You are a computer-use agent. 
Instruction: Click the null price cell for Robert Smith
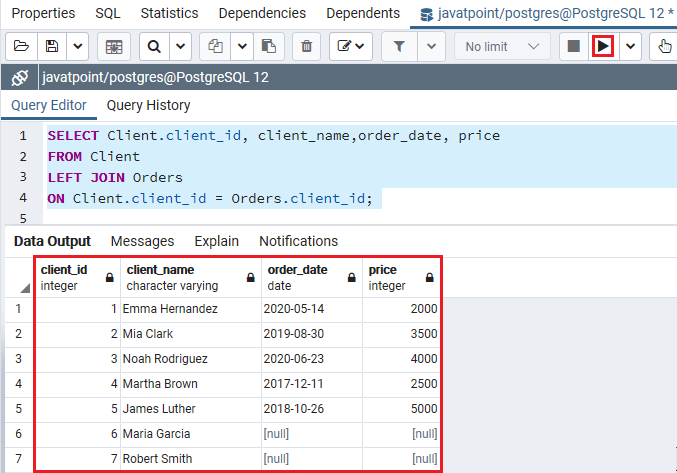(402, 459)
